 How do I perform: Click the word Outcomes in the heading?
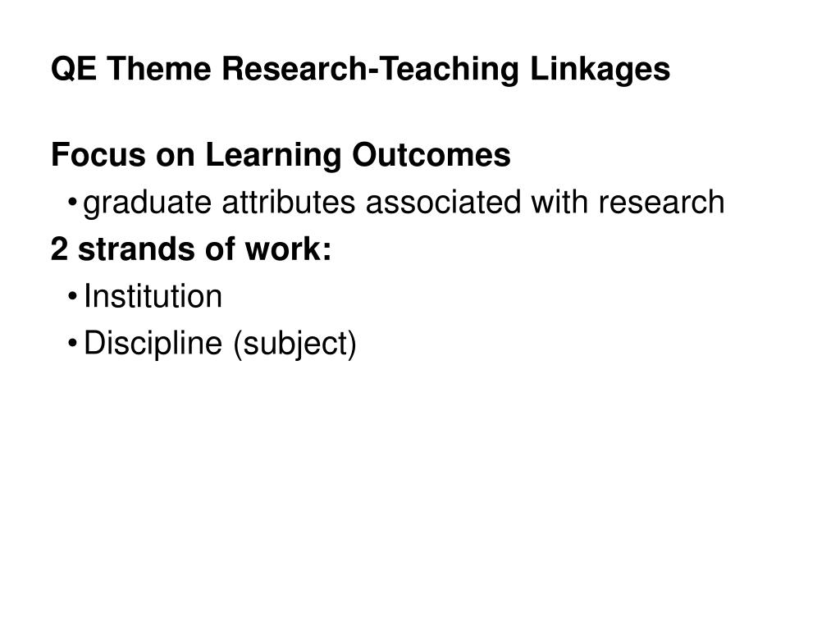click(x=431, y=155)
